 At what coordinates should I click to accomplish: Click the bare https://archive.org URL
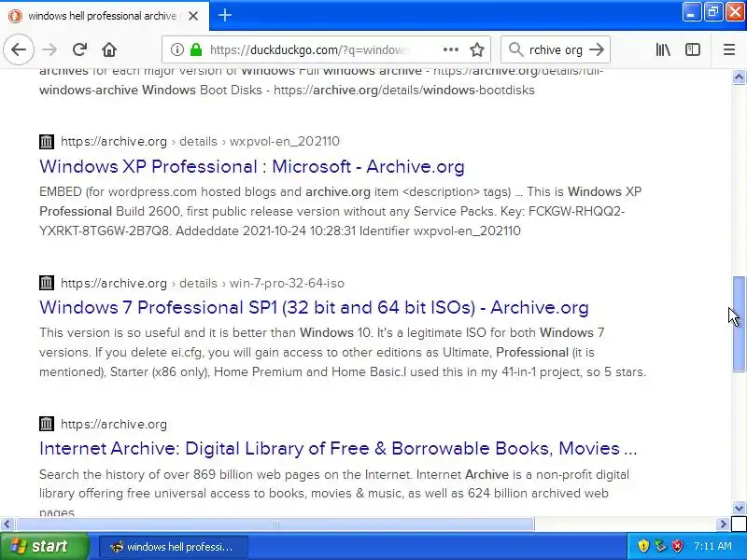[x=114, y=425]
